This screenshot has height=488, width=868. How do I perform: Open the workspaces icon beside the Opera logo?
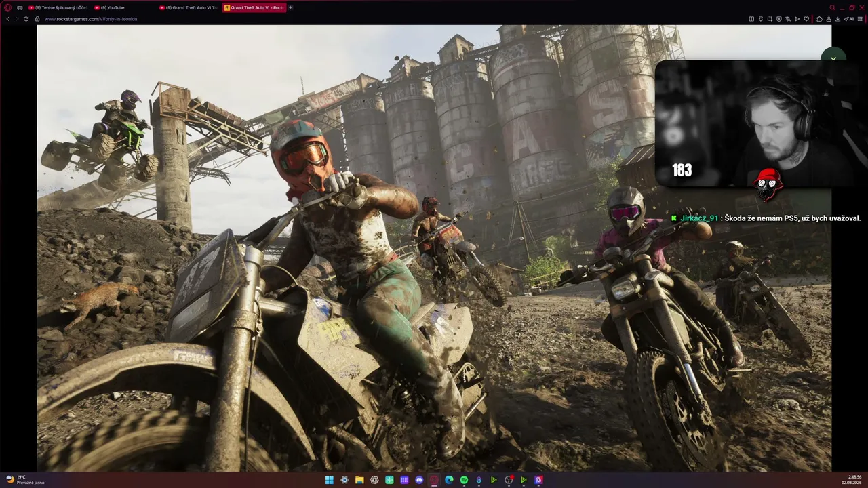pos(20,7)
